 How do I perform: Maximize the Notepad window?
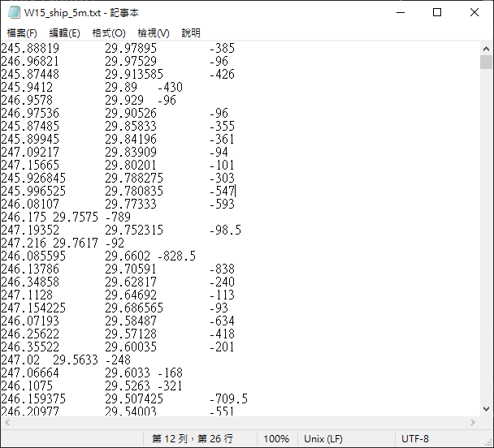tap(437, 13)
